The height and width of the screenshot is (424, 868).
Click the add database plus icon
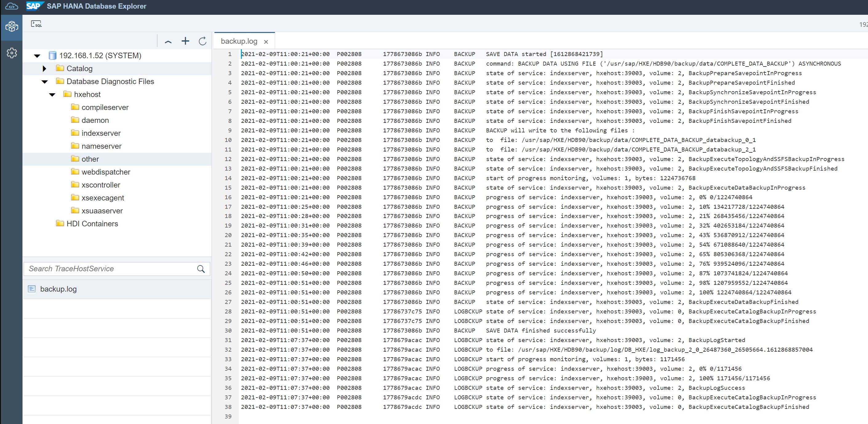coord(185,41)
